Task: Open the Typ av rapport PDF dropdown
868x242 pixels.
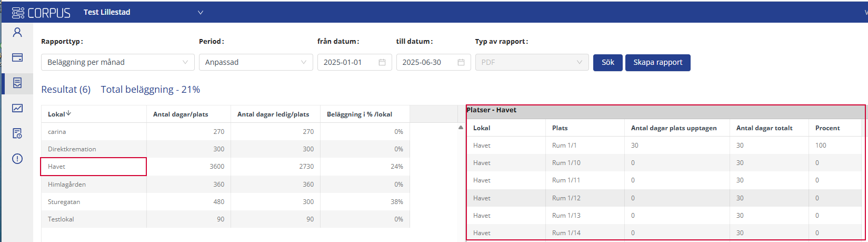Action: click(532, 62)
